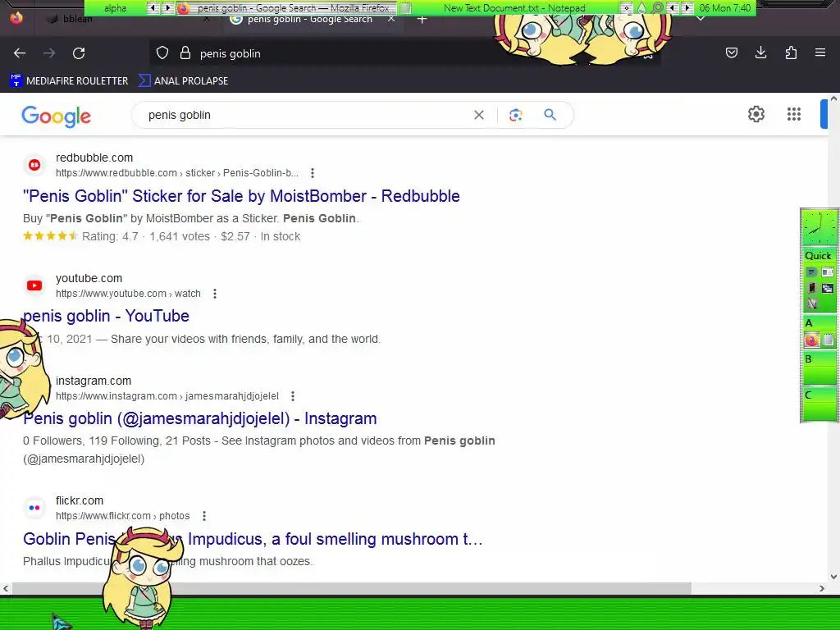Viewport: 840px width, 630px height.
Task: Open the Pocket save icon
Action: tap(731, 52)
